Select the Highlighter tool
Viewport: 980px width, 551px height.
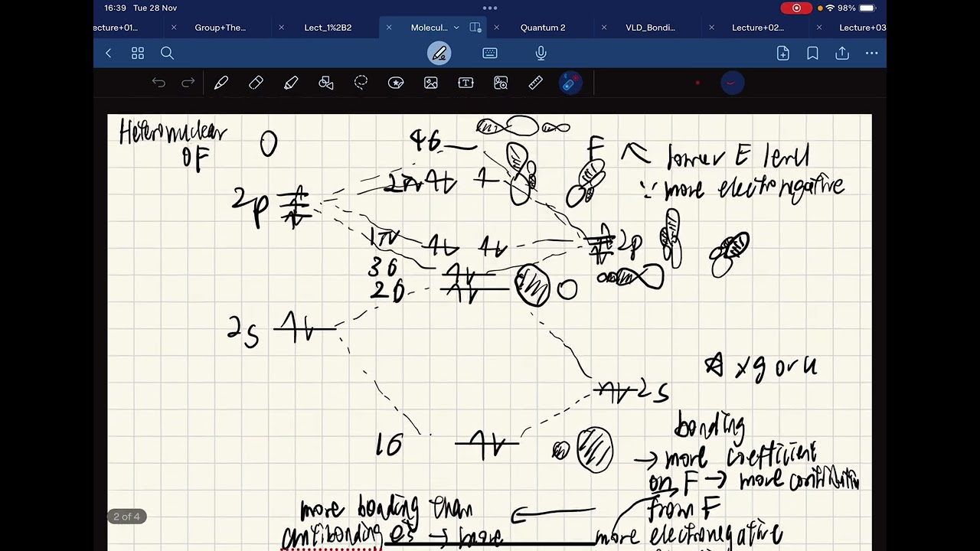(291, 83)
